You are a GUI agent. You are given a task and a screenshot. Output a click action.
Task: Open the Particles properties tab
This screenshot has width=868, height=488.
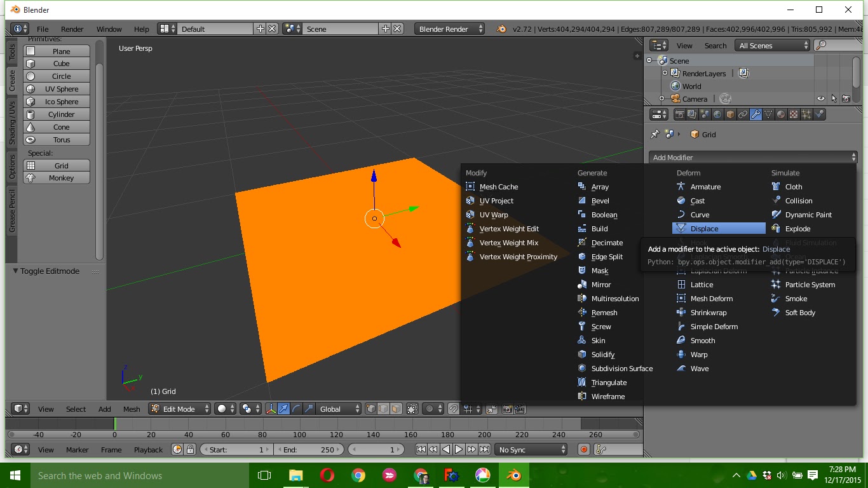coord(806,114)
